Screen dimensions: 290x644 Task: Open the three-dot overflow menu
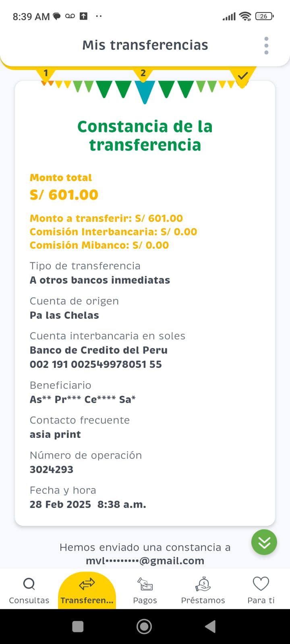266,45
